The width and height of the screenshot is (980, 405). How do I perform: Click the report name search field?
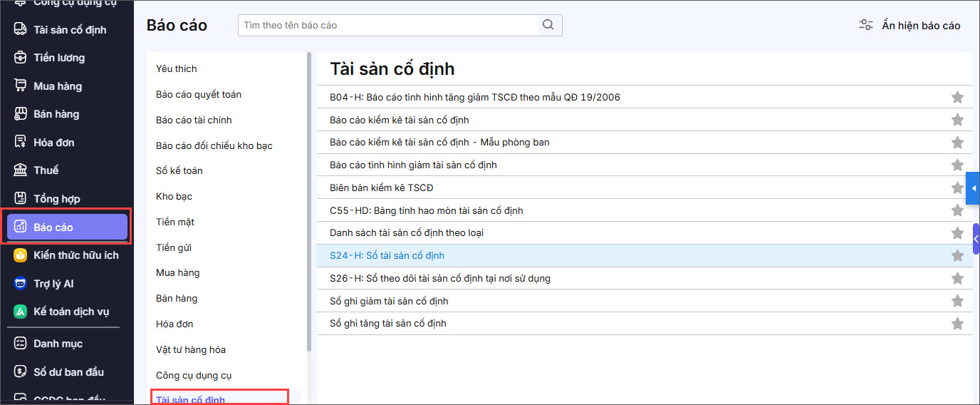390,25
